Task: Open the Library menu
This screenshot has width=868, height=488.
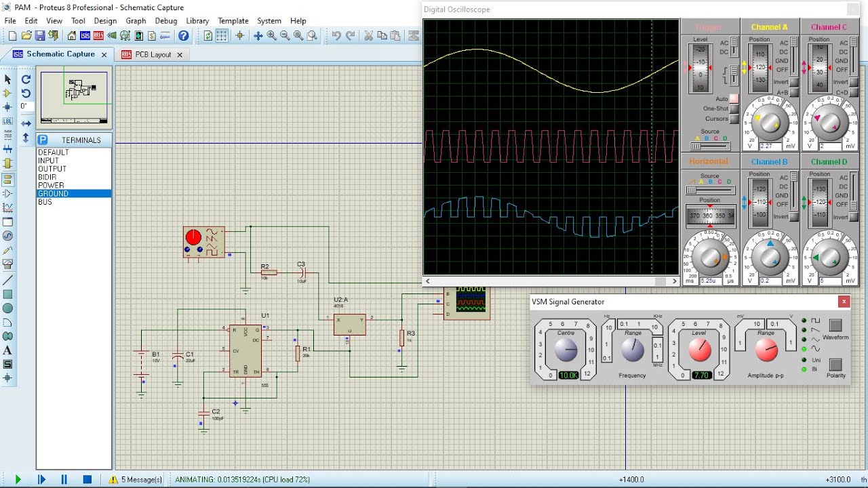Action: click(197, 21)
